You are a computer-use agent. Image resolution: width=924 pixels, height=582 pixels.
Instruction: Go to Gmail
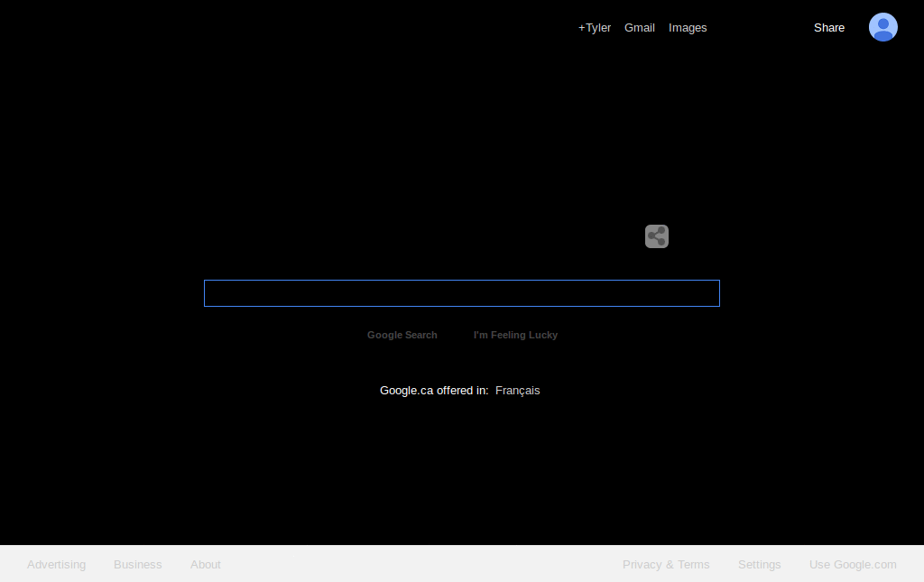640,28
